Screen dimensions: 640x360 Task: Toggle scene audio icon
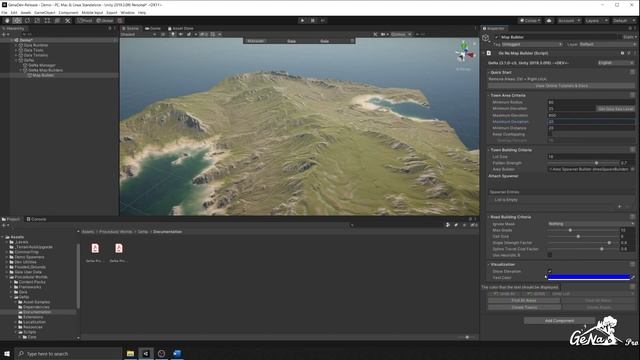point(180,34)
